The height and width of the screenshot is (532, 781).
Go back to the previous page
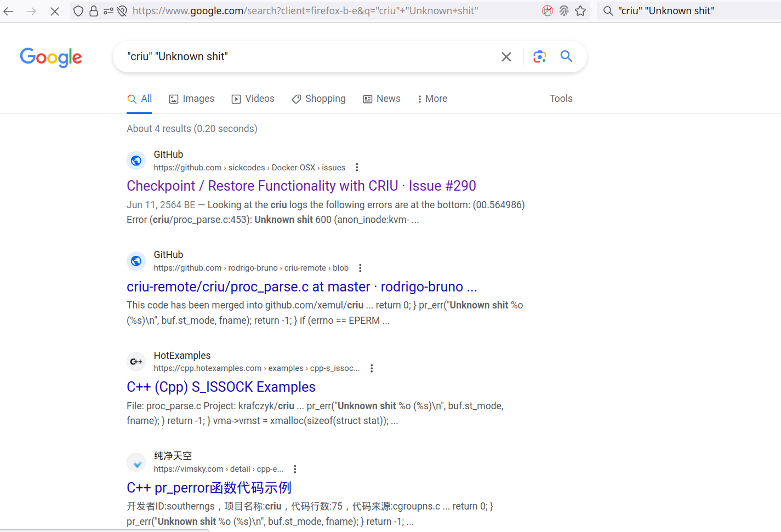coord(8,11)
